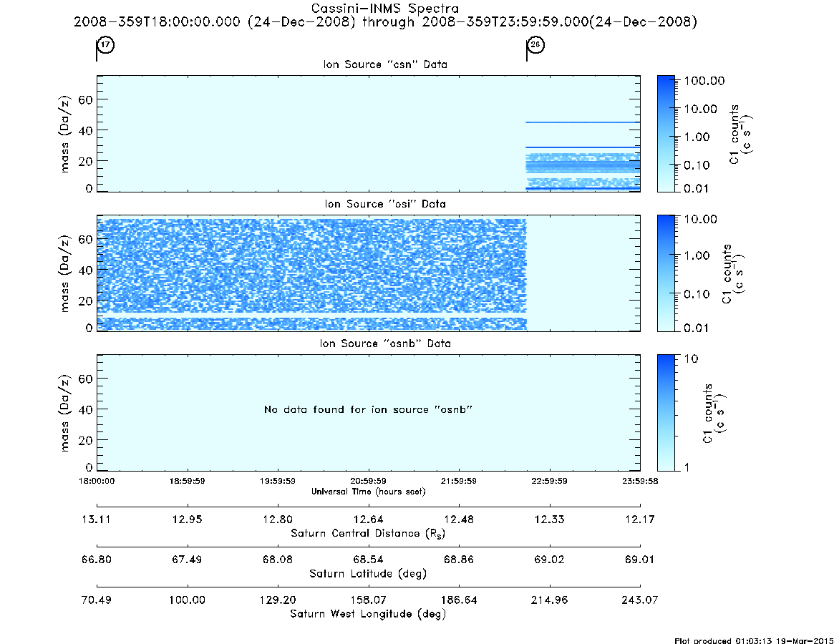Click the "Universal Time (hours scet)" label
Viewport: 834px width, 644px height.
pyautogui.click(x=368, y=492)
